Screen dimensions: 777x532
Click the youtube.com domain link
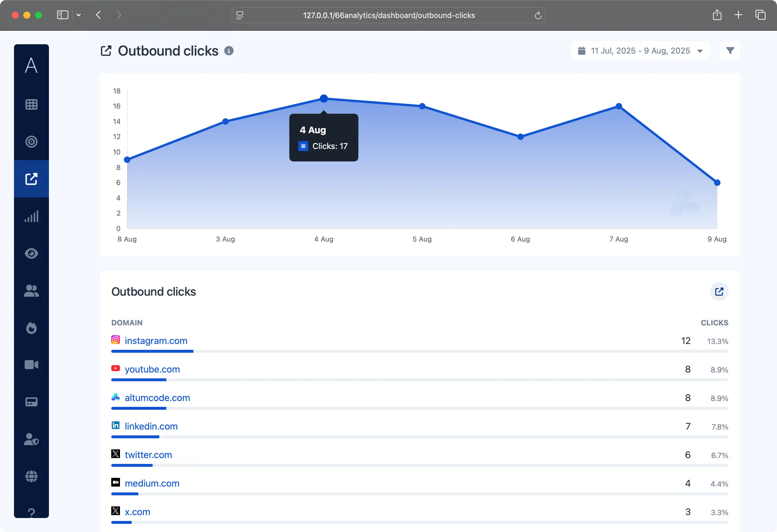152,369
